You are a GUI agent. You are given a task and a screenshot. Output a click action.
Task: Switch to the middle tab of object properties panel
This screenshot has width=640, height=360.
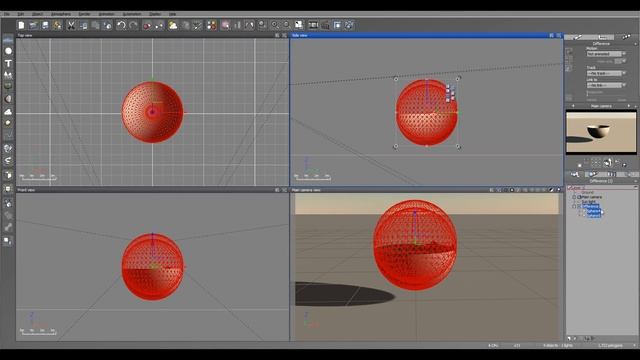[x=602, y=37]
